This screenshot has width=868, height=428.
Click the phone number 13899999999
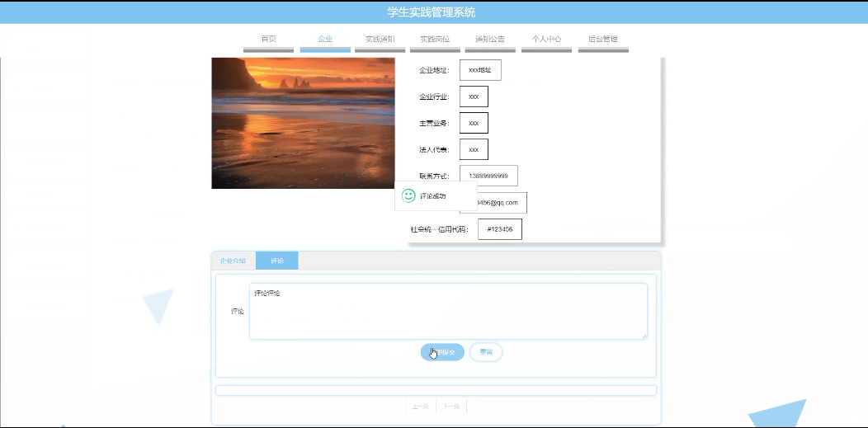488,176
